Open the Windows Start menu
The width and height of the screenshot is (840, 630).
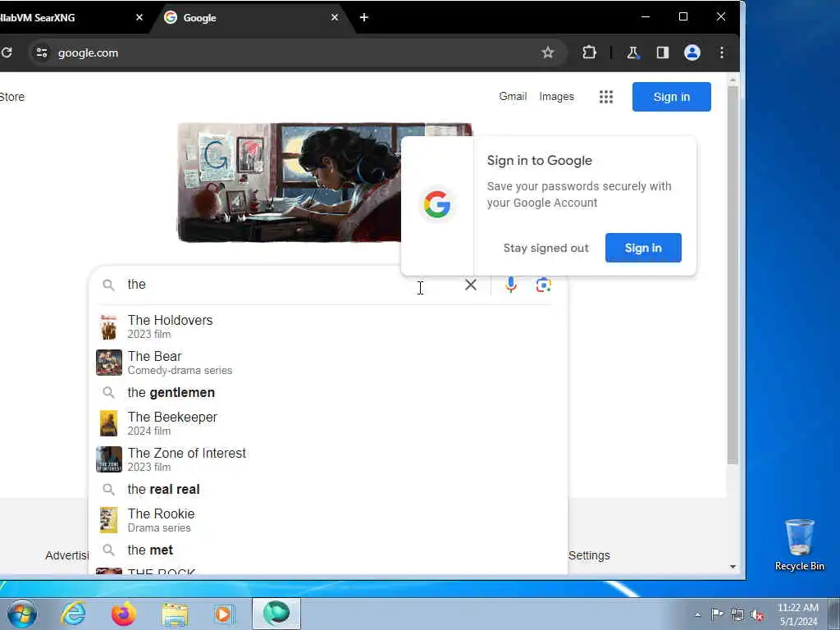point(22,614)
